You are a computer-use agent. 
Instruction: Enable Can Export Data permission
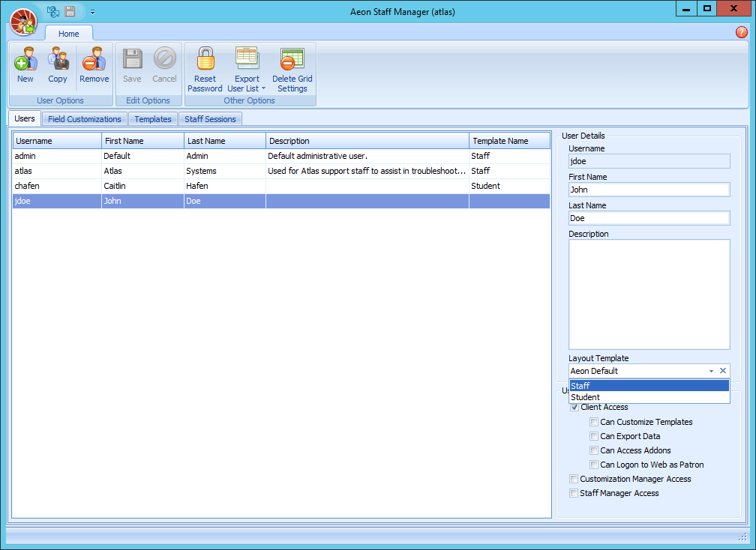point(594,436)
